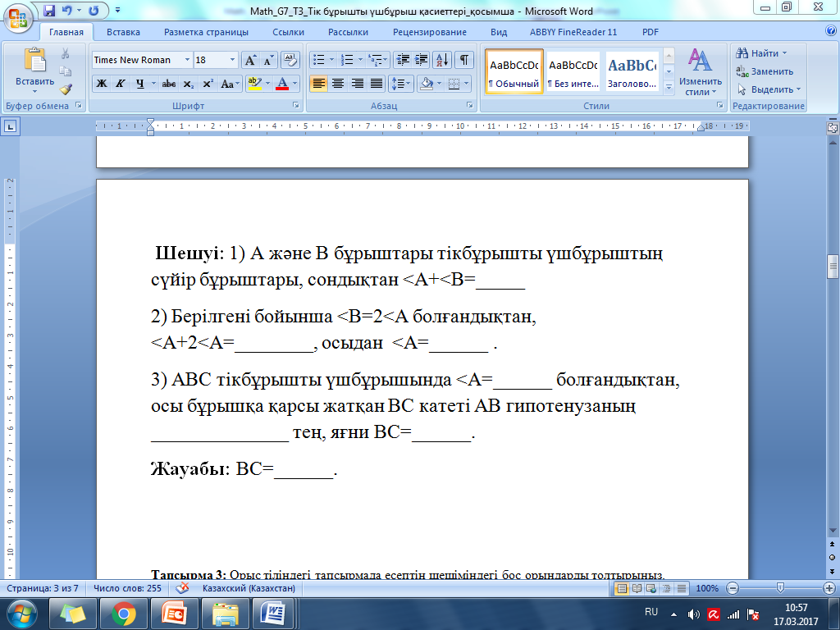Redo the last action

click(94, 10)
